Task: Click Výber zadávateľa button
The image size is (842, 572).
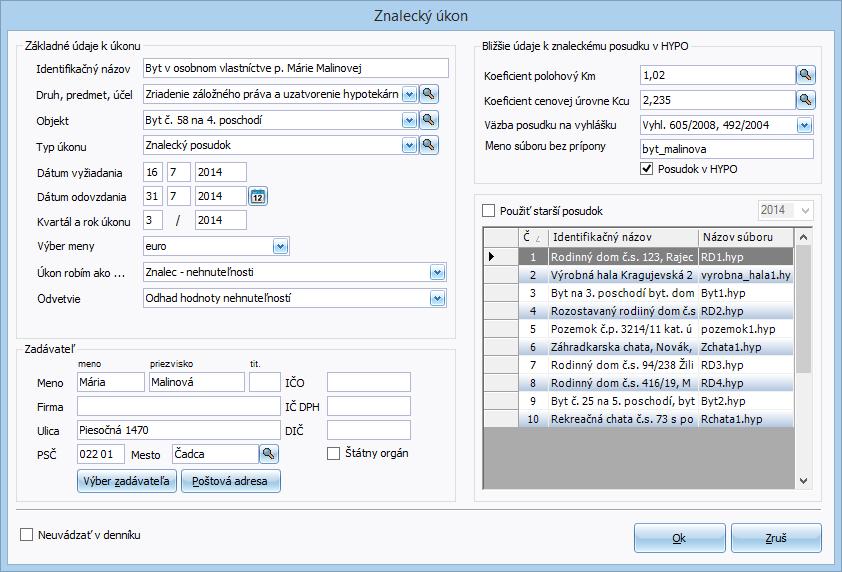Action: pos(126,481)
